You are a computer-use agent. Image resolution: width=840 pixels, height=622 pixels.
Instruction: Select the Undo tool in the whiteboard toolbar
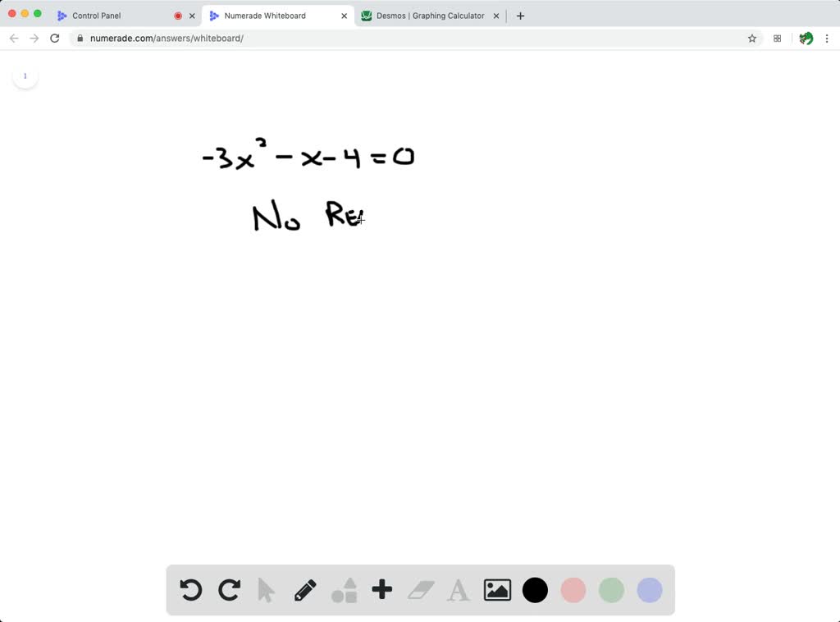tap(190, 590)
